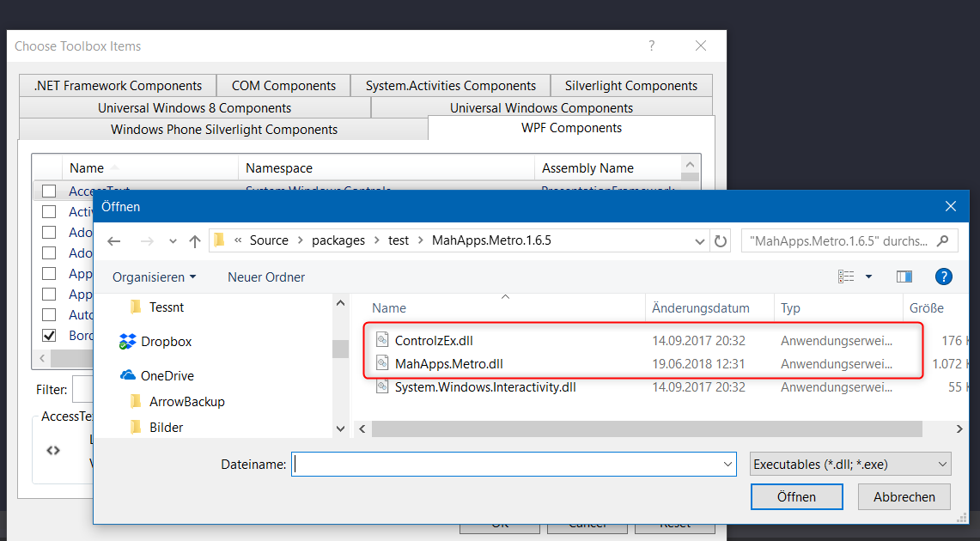
Task: Select the MahApps.Metro.dll file
Action: pos(450,363)
